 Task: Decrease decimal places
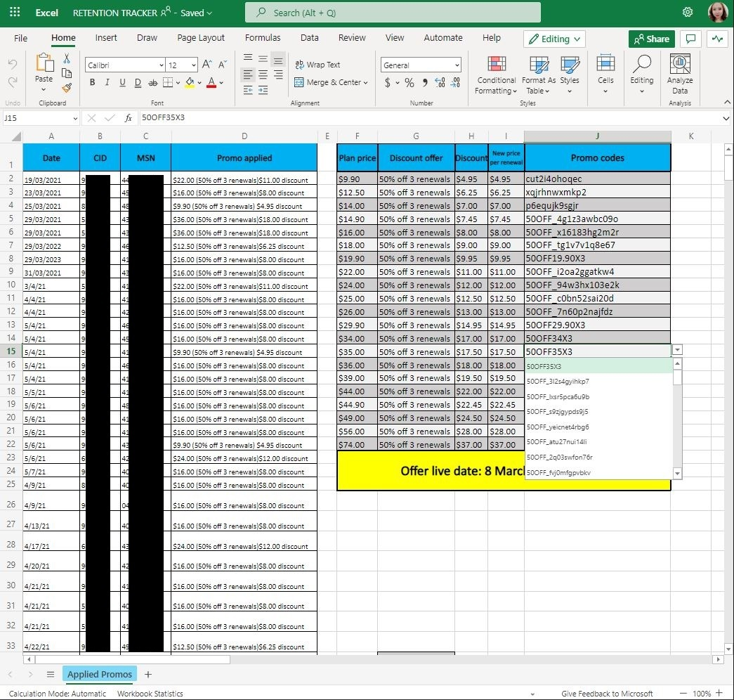point(455,83)
